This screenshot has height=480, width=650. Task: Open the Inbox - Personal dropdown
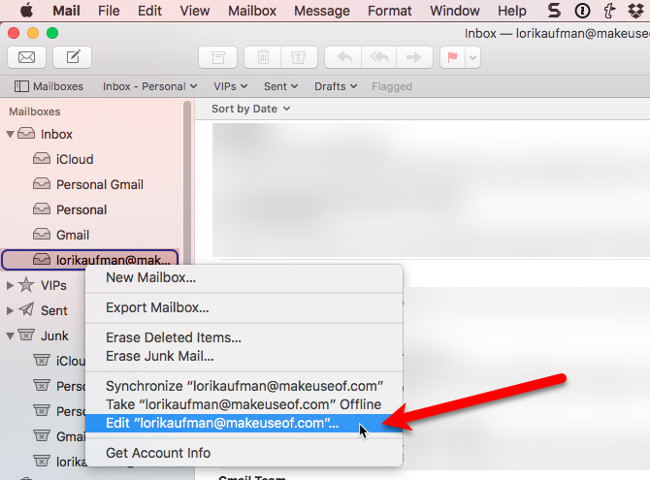pos(150,86)
